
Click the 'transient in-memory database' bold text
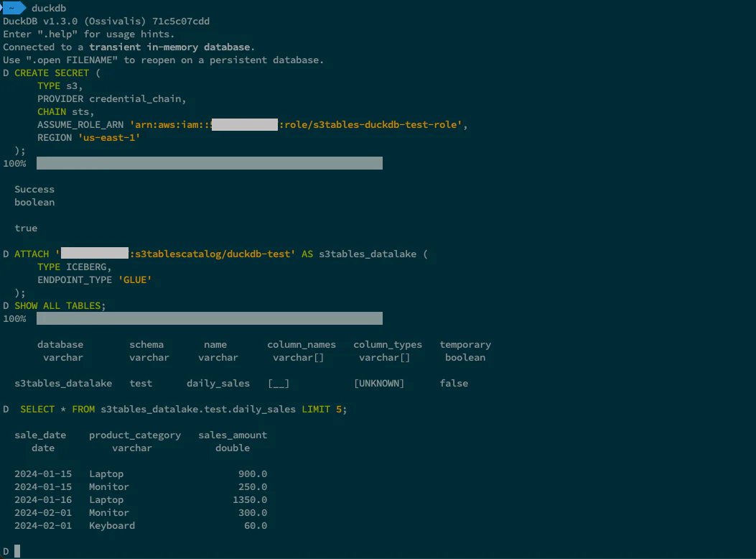tap(169, 47)
